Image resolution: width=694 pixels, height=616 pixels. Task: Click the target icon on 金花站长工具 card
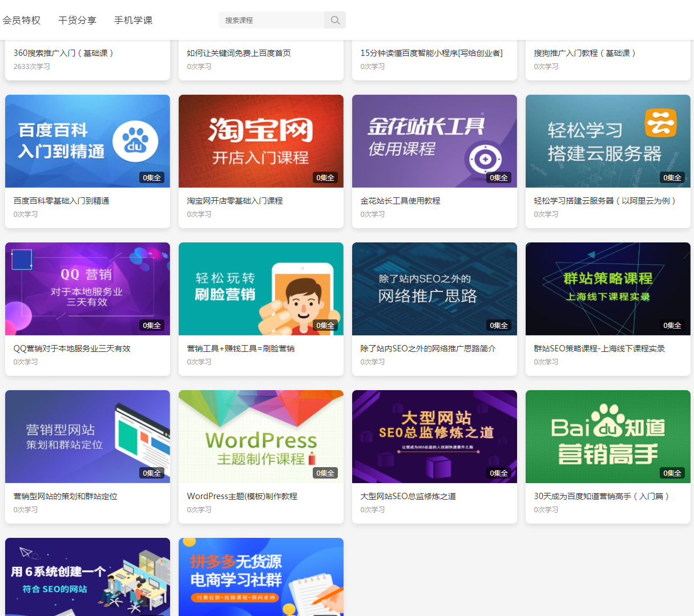[485, 159]
